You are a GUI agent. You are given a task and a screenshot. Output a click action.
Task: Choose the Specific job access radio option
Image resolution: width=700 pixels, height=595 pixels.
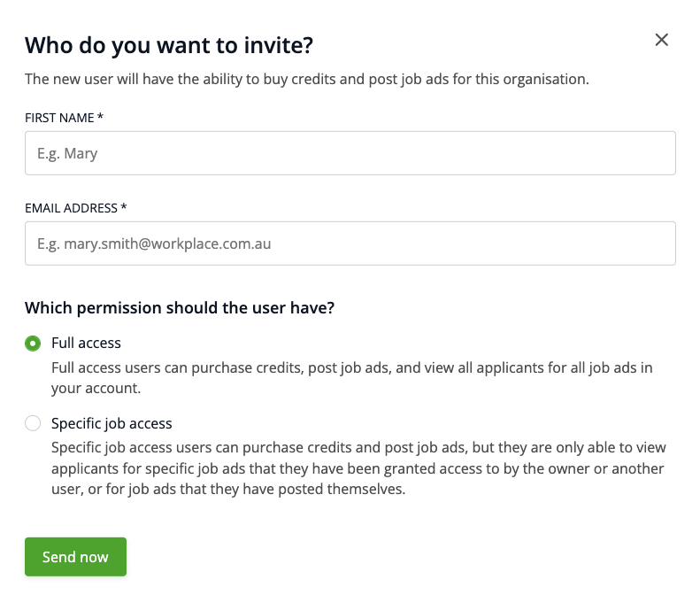33,423
